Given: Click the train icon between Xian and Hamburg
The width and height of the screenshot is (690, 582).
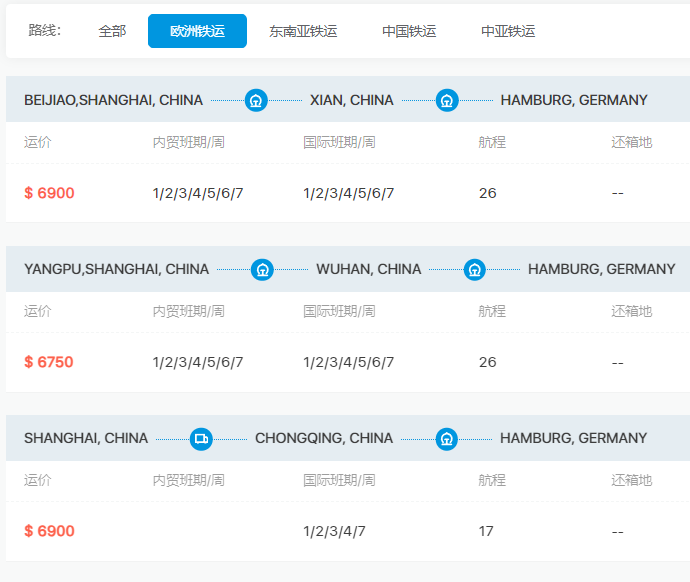Looking at the screenshot, I should [x=447, y=100].
